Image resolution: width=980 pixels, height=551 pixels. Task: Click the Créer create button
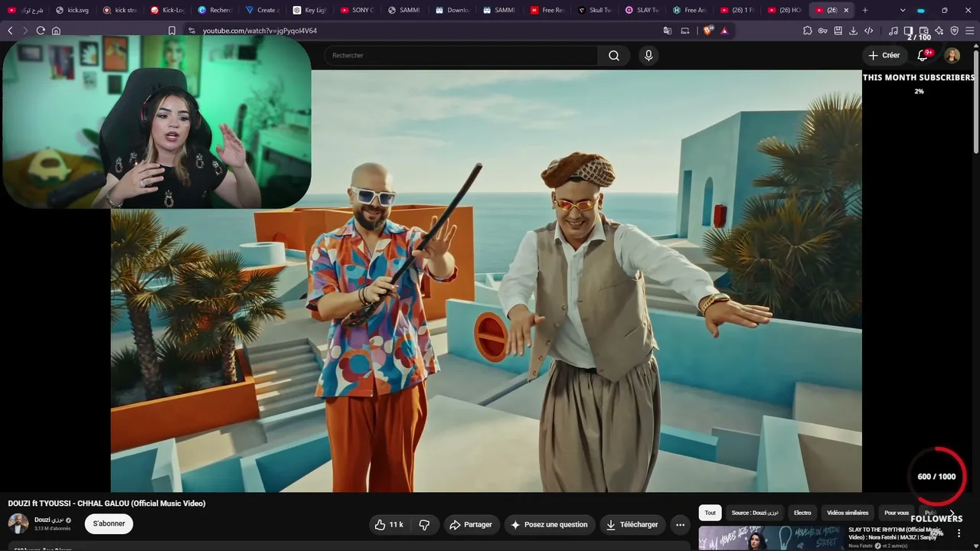884,55
